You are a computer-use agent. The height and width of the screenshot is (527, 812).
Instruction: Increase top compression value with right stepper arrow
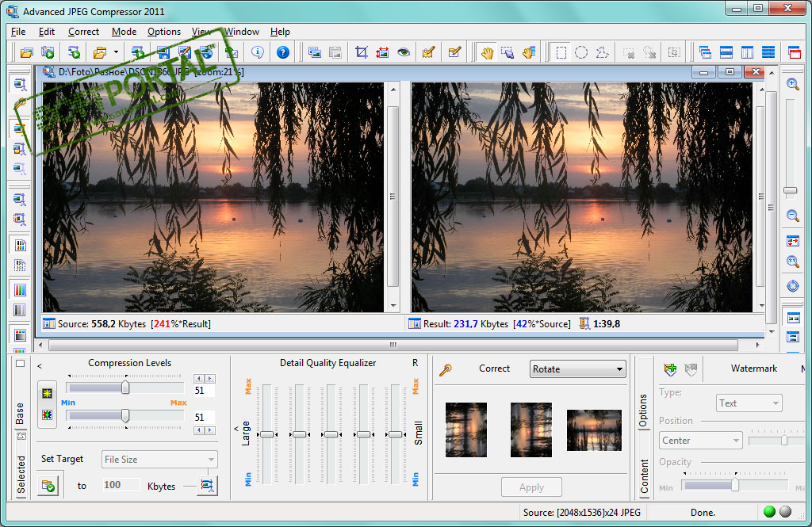pyautogui.click(x=209, y=379)
